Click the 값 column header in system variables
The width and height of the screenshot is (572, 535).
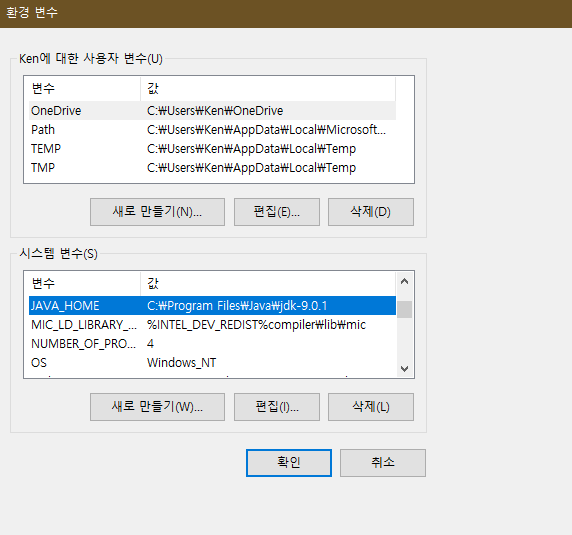point(268,283)
